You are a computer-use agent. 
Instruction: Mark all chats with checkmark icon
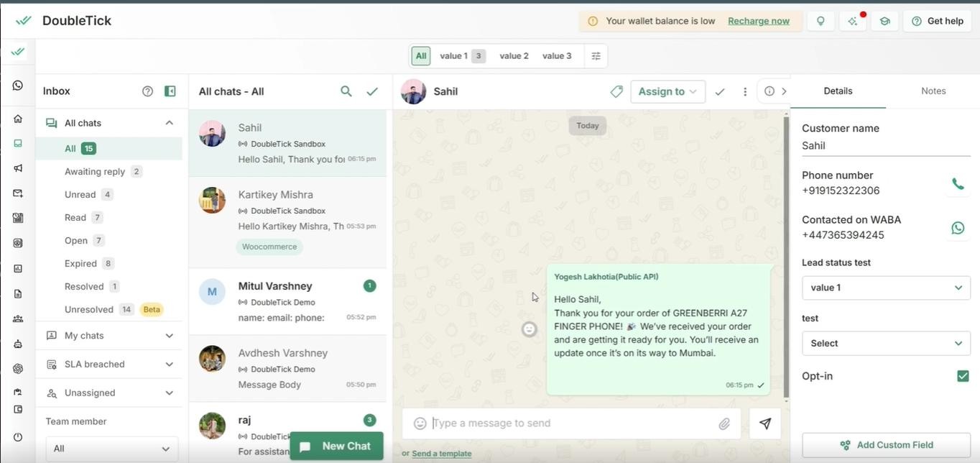372,91
